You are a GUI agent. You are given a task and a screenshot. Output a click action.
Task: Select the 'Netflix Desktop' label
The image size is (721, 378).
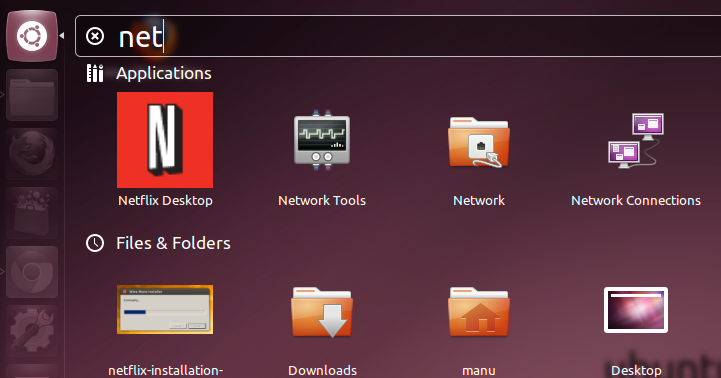coord(165,201)
